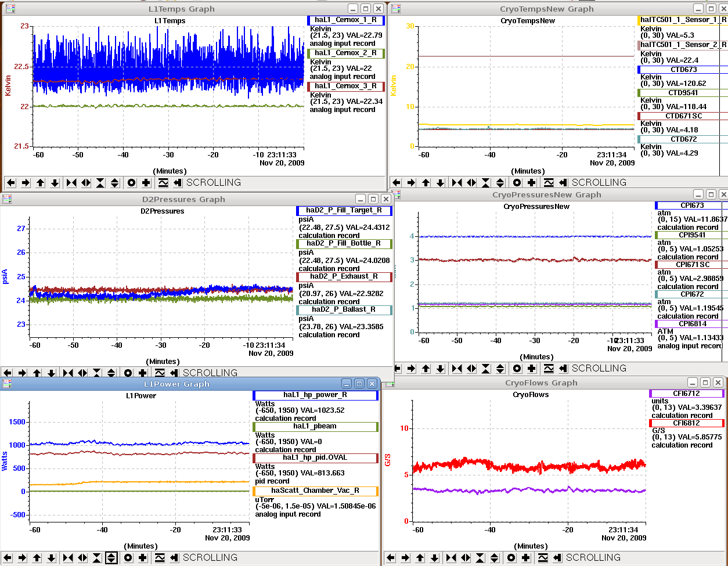Open the CryoTempsNew Graph window menu icon
Viewport: 728px width, 566px height.
coord(395,9)
